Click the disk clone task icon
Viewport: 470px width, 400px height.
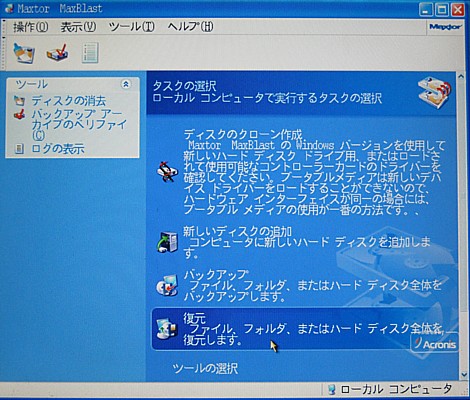pyautogui.click(x=168, y=172)
